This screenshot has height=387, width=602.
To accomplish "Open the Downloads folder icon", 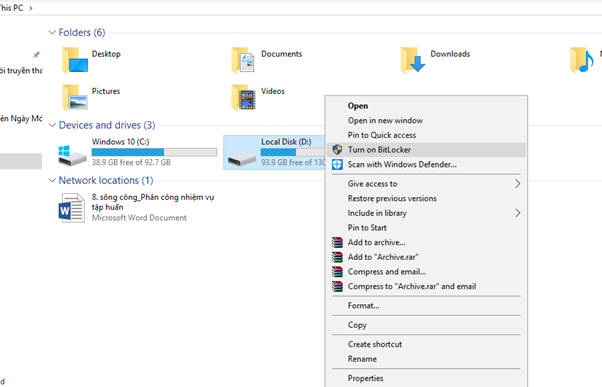I will click(x=413, y=60).
